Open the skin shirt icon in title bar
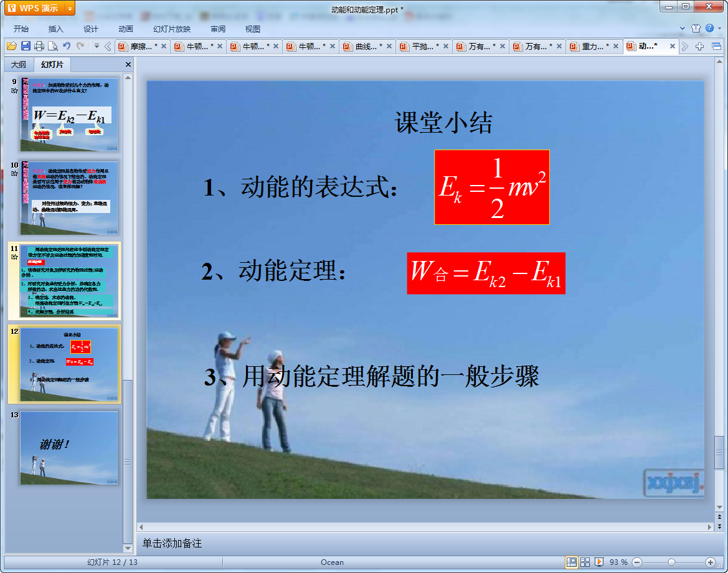This screenshot has width=728, height=573. click(x=696, y=28)
